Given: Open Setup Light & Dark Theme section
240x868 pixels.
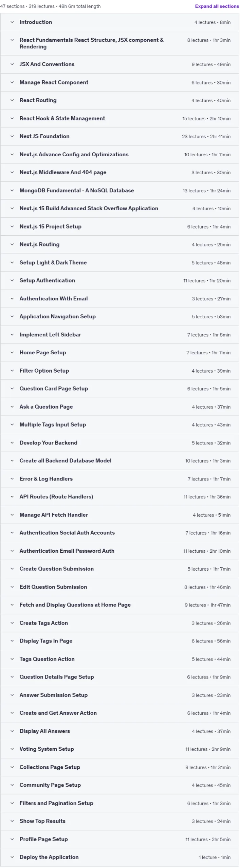Looking at the screenshot, I should [x=120, y=262].
